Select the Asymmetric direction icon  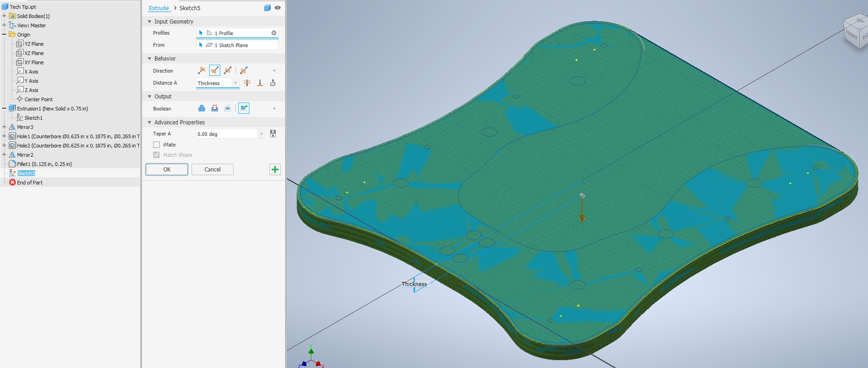(244, 70)
